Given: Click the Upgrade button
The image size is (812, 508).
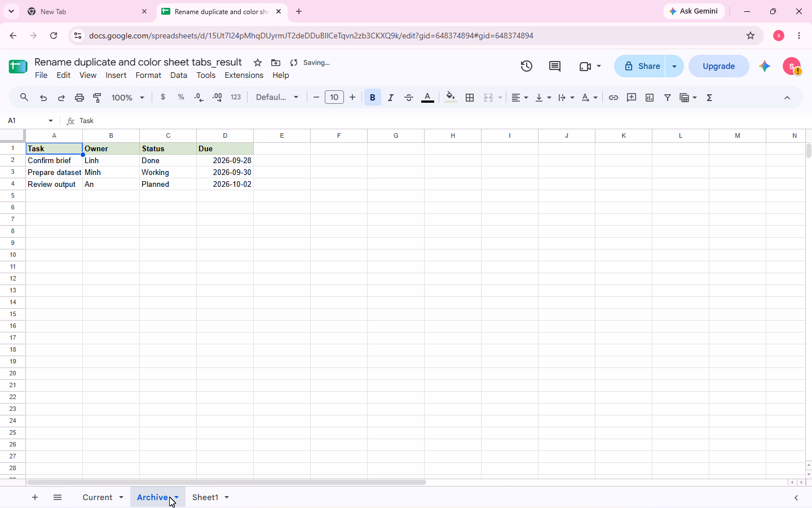Looking at the screenshot, I should (x=719, y=66).
